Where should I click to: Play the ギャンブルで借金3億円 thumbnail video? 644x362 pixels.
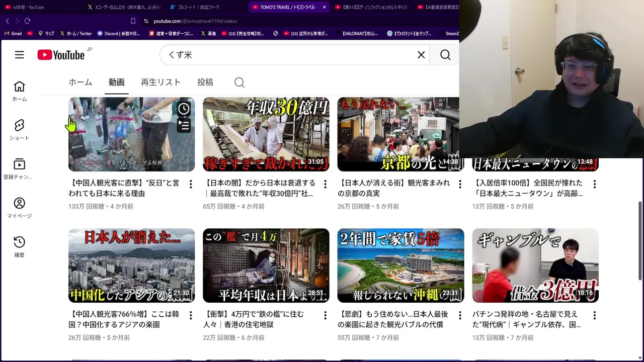[535, 265]
